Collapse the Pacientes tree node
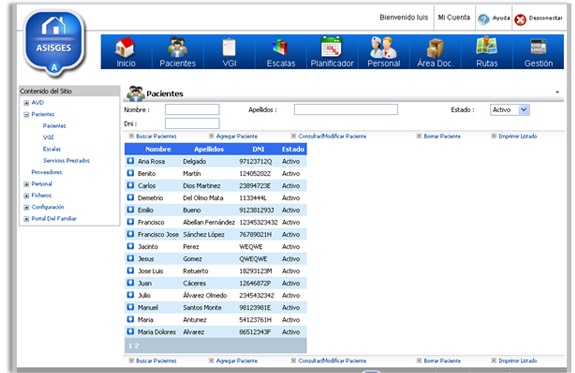 (26, 115)
